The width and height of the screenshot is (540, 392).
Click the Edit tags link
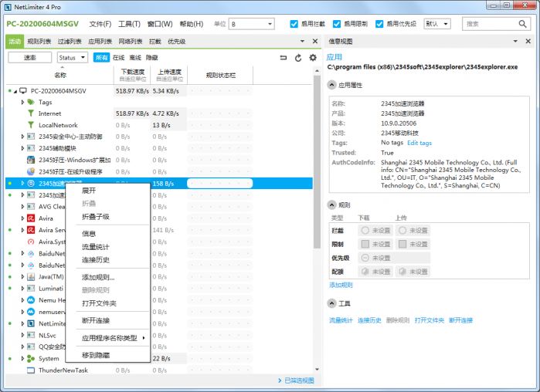pos(419,143)
